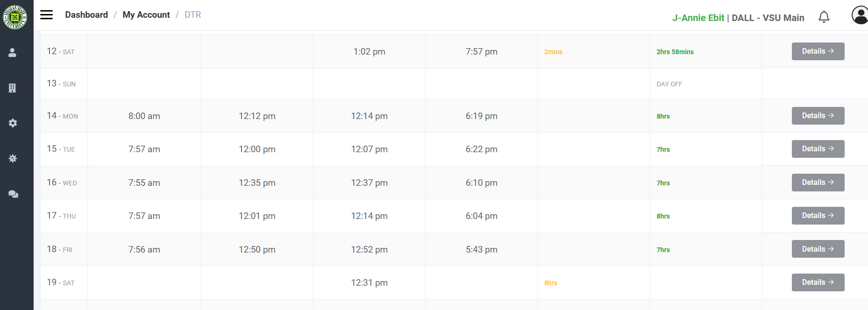Go to Dashboard breadcrumb
This screenshot has width=868, height=310.
pyautogui.click(x=86, y=15)
